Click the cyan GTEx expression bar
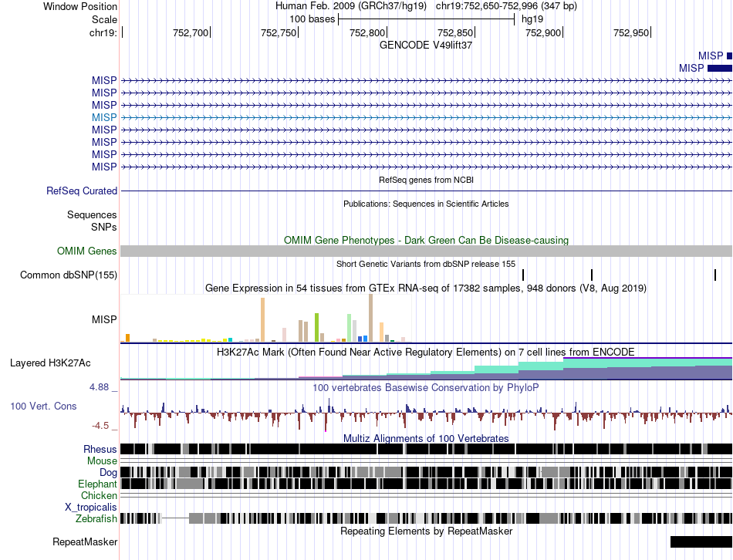Viewport: 733px width, 560px height. point(230,340)
